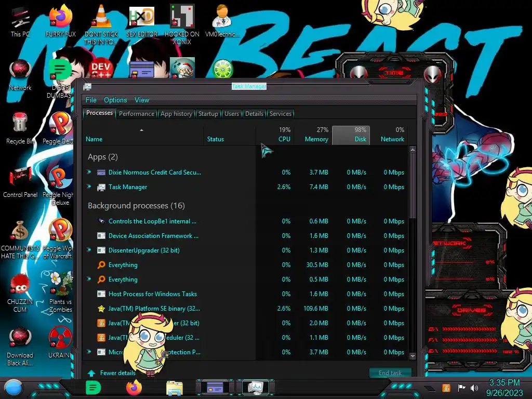Screen dimensions: 532x399
Task: Open the Control Panel desktop icon
Action: 20,182
